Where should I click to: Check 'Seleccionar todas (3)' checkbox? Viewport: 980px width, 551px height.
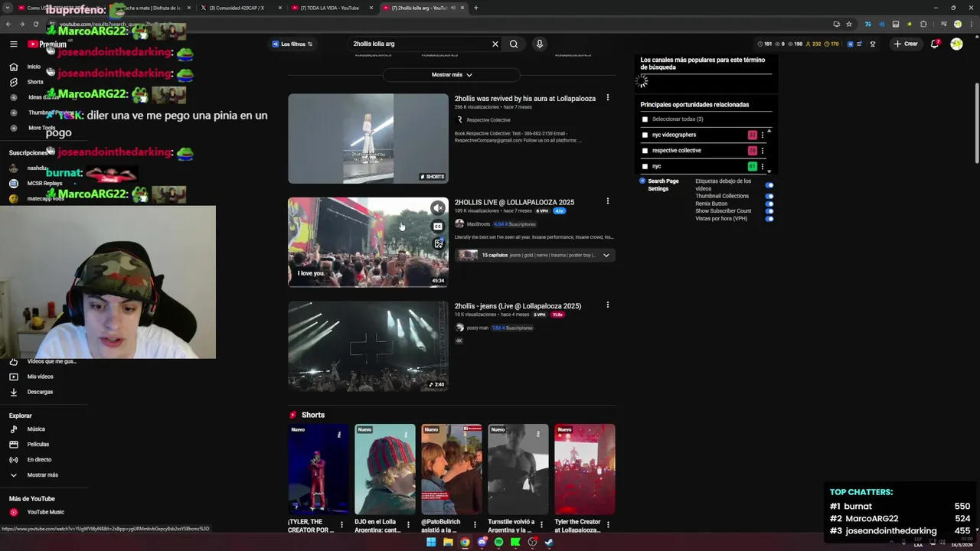click(645, 119)
